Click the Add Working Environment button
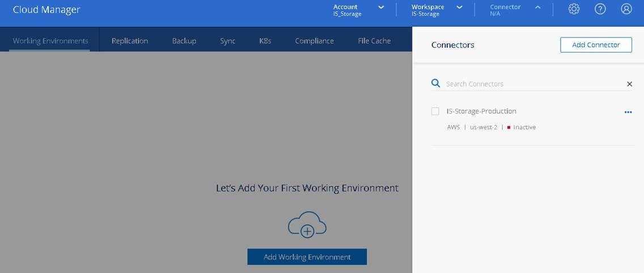Screen dimensions: 644x273 coord(307,257)
